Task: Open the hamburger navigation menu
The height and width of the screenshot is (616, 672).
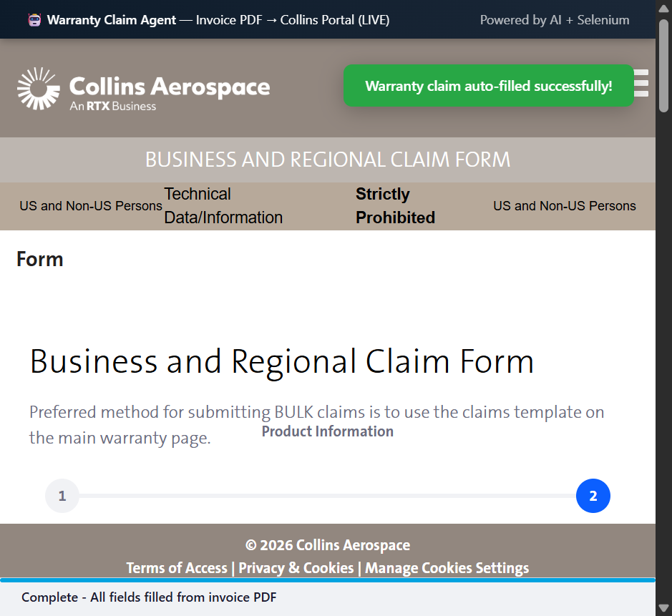Action: (x=639, y=84)
